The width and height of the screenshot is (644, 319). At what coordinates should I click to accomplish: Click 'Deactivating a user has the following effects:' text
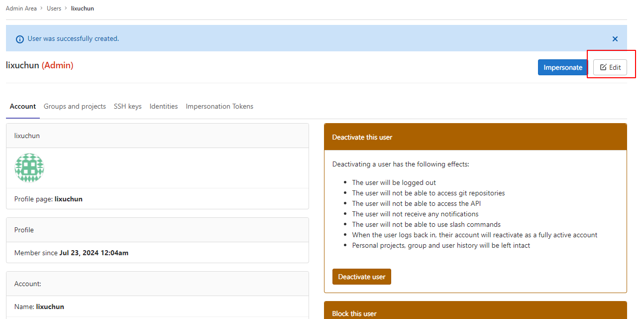(401, 164)
